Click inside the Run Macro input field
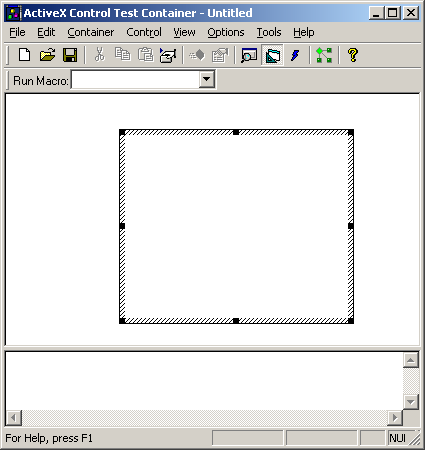The width and height of the screenshot is (425, 450). tap(135, 80)
